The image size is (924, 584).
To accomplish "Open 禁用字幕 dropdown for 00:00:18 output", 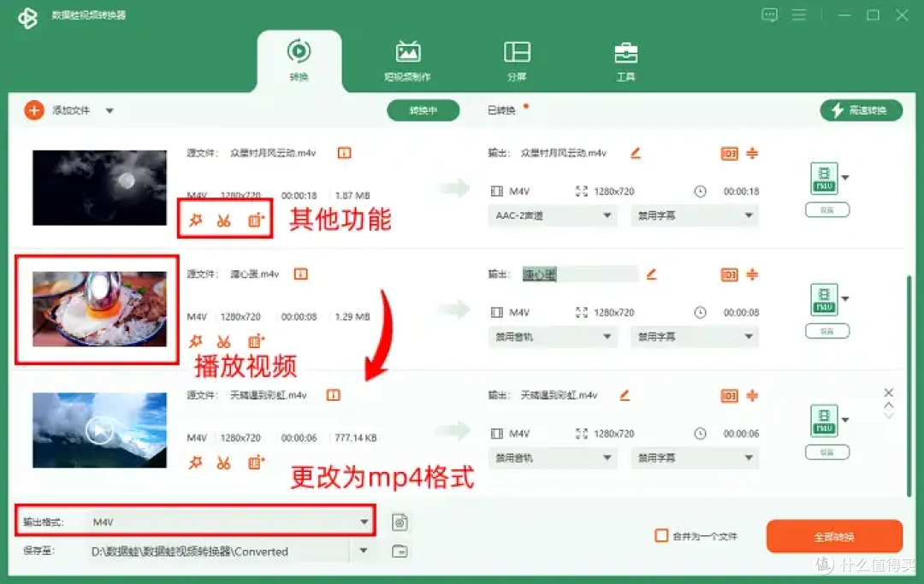I will point(694,215).
